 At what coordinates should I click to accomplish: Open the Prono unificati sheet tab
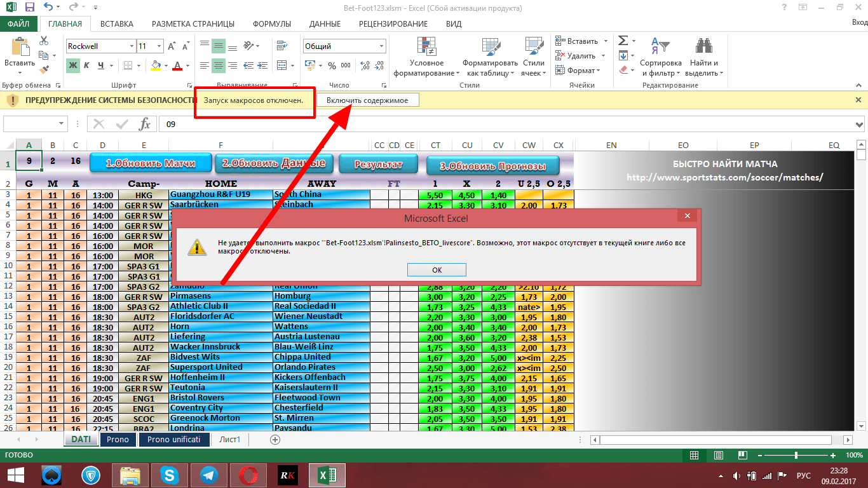pos(173,440)
